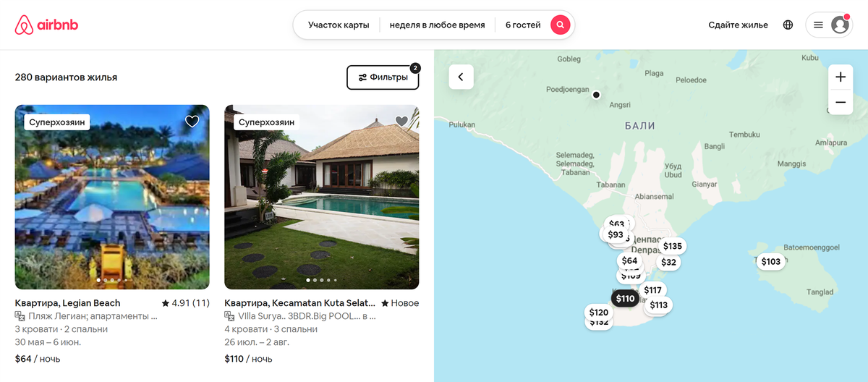Image resolution: width=868 pixels, height=382 pixels.
Task: Click the translate icon on Legian Beach listing
Action: [20, 316]
